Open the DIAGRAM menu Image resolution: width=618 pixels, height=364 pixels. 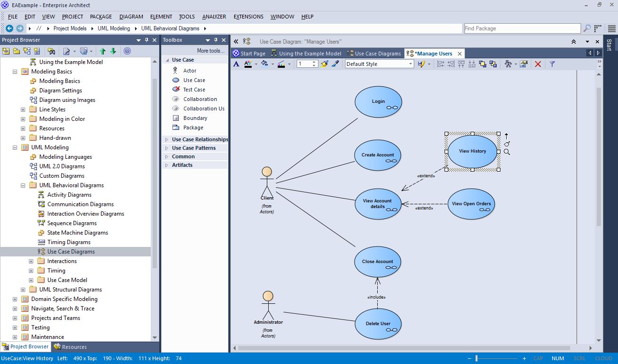131,17
